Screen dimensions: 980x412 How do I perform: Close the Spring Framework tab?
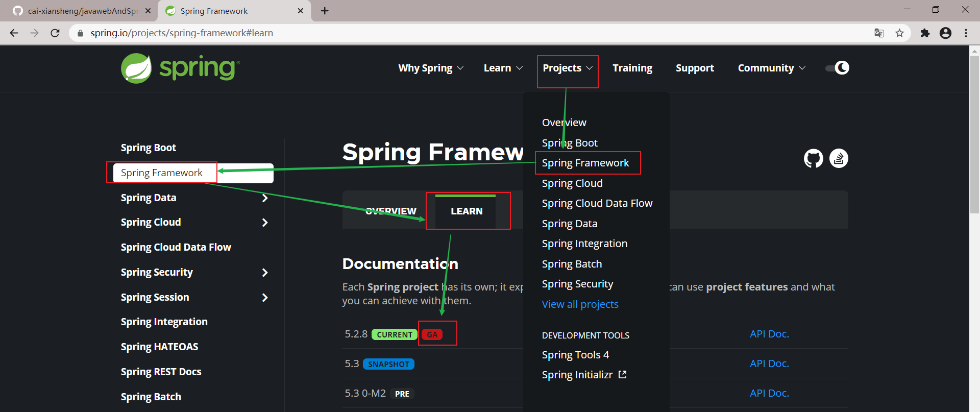(x=300, y=11)
